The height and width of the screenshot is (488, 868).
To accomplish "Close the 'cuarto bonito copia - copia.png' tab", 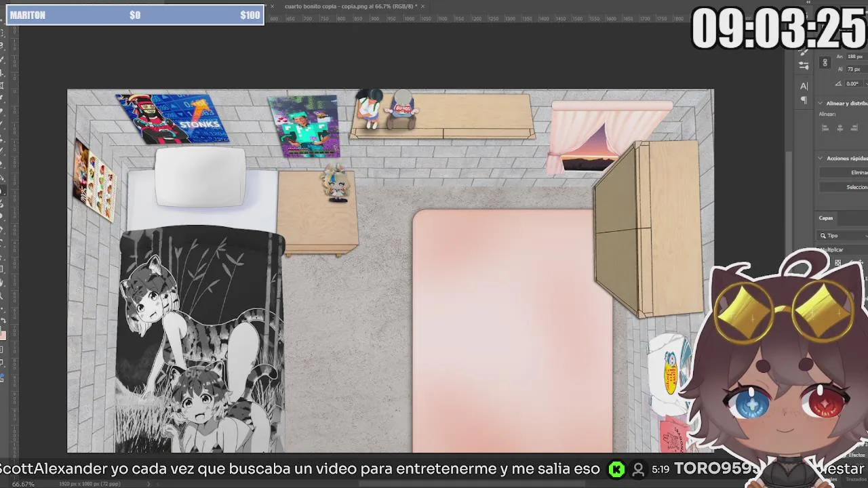I will [422, 6].
